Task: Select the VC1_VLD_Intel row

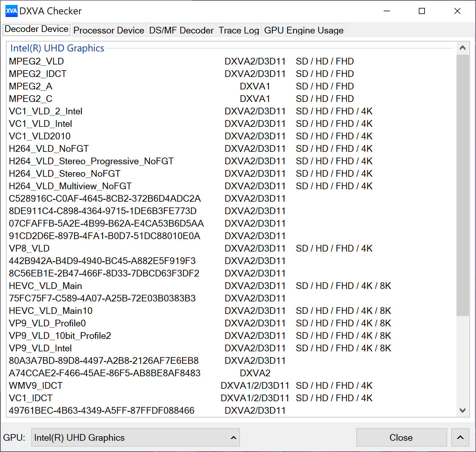Action: click(231, 123)
